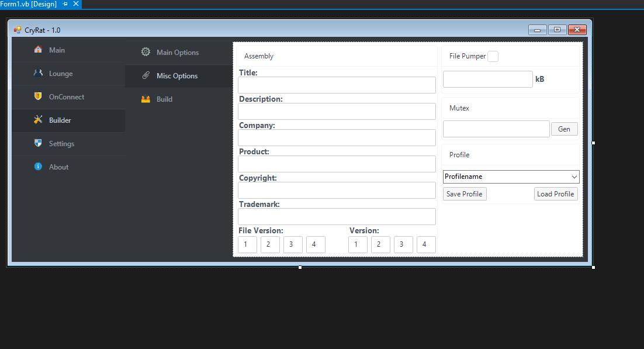Click the Main Options gear icon
Screen dimensions: 644x349
tap(146, 52)
